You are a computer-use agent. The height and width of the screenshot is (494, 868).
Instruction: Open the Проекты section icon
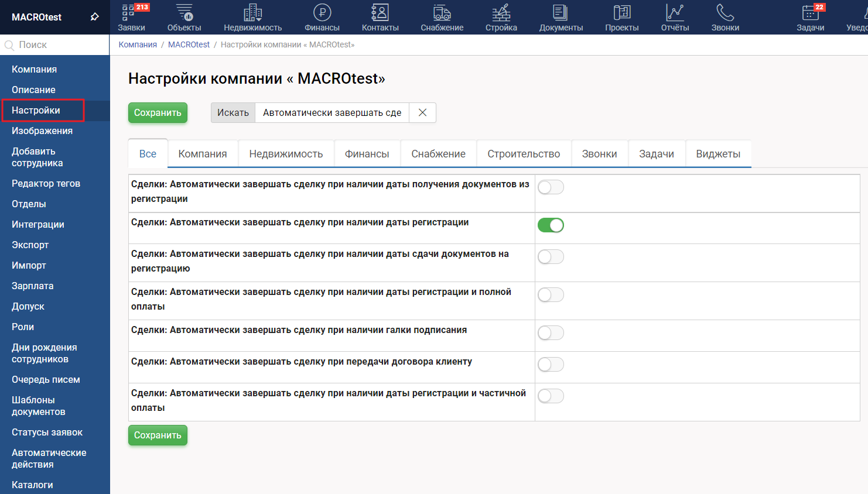(622, 12)
